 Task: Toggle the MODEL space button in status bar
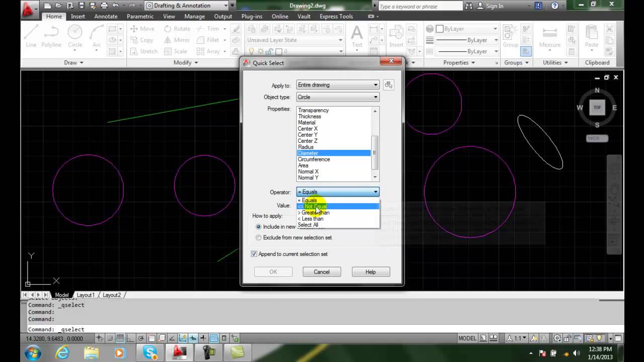(467, 338)
